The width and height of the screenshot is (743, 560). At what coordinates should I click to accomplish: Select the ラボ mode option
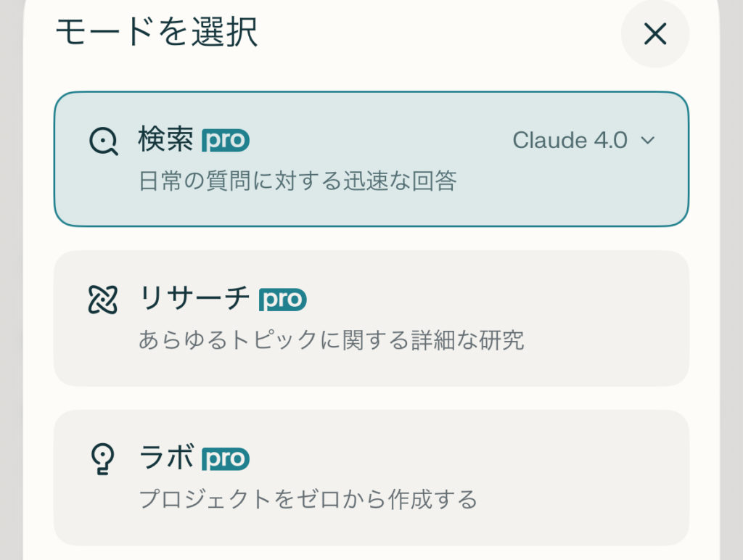click(371, 477)
